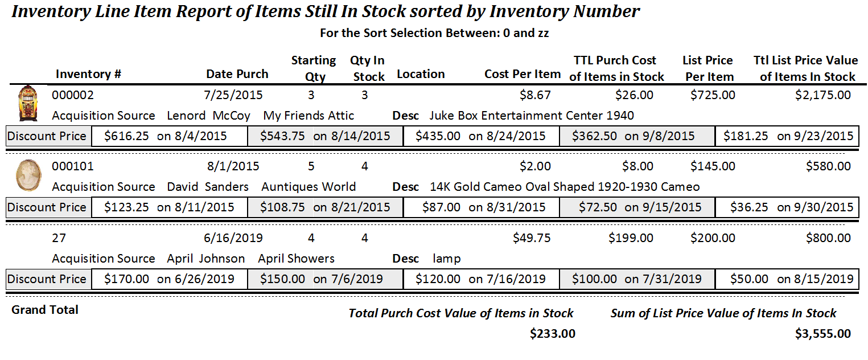Select inventory number 000002
The height and width of the screenshot is (360, 868).
[73, 95]
